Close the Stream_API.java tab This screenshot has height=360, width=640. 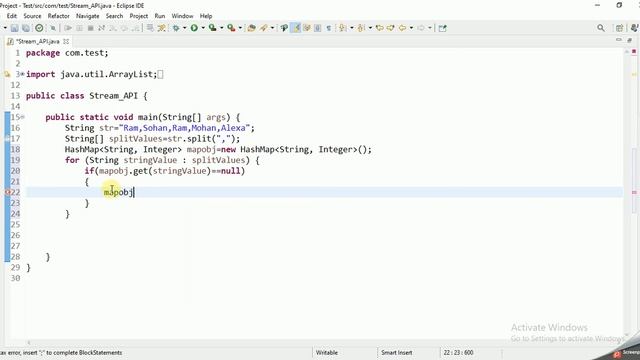click(x=66, y=41)
